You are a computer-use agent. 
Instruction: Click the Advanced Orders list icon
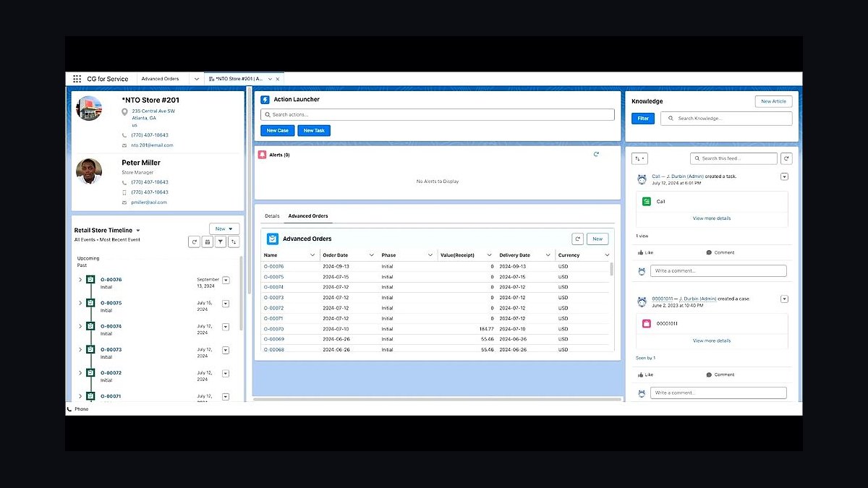[273, 239]
